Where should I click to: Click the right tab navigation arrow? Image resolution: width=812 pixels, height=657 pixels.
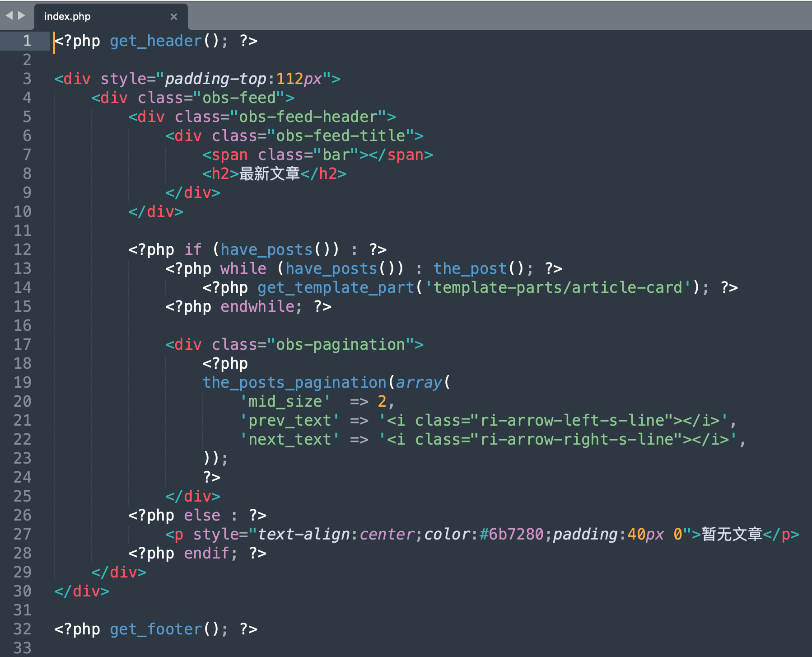point(21,16)
